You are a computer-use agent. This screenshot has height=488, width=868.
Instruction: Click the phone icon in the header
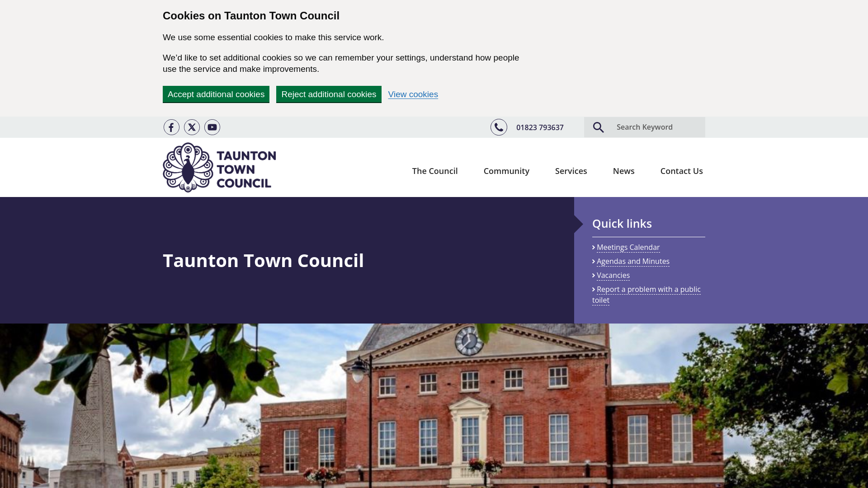pyautogui.click(x=499, y=127)
